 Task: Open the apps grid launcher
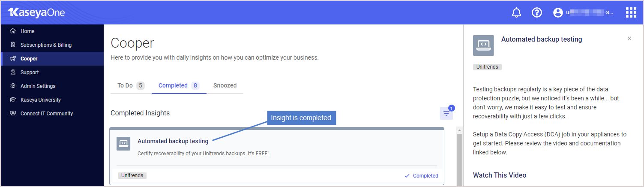(631, 12)
